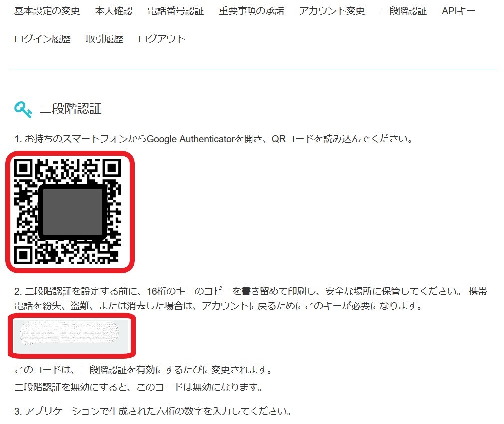Open 重要事項の承諾 section

[x=252, y=11]
